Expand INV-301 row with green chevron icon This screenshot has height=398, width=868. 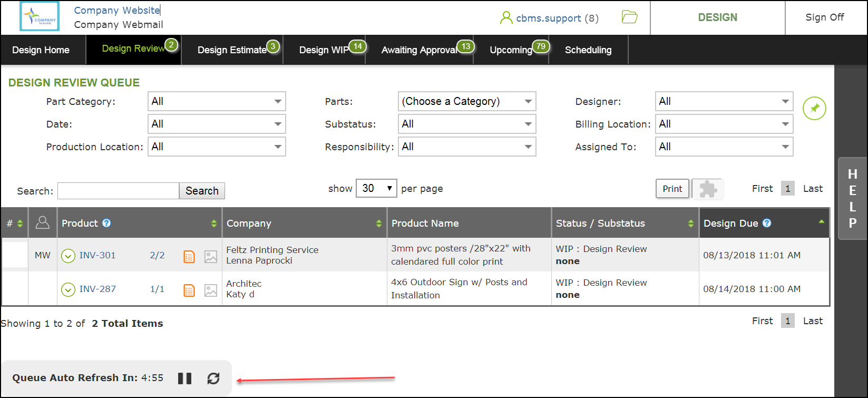[68, 256]
